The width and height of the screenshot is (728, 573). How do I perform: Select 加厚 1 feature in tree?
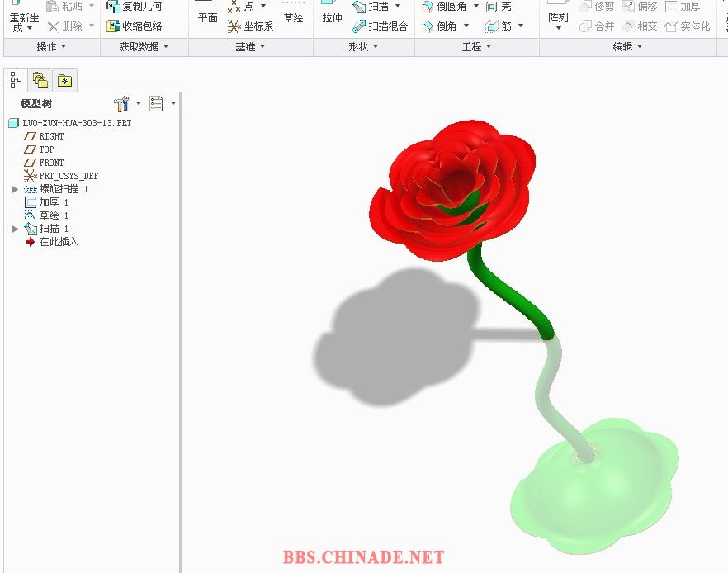click(x=46, y=202)
